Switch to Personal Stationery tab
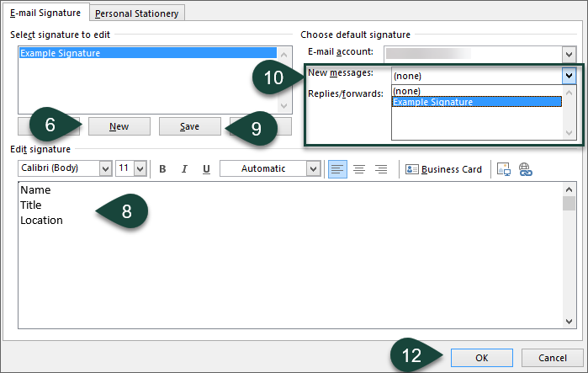The height and width of the screenshot is (373, 588). pos(137,13)
